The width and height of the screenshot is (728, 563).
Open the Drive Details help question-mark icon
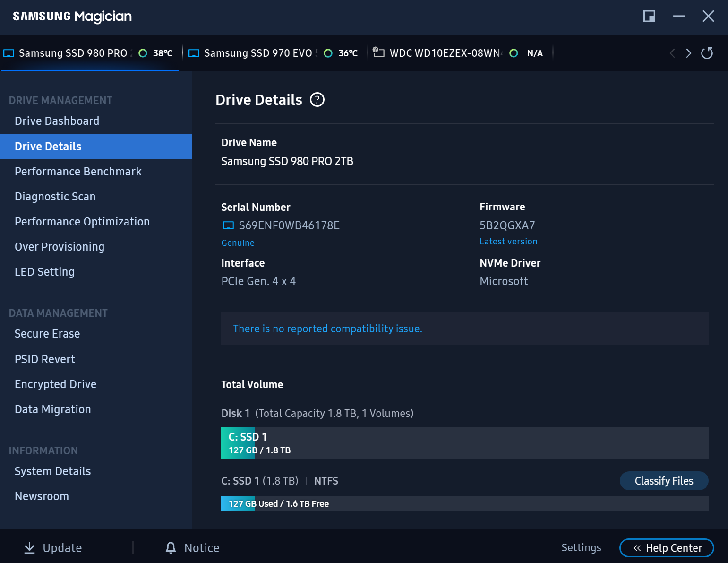click(x=317, y=100)
